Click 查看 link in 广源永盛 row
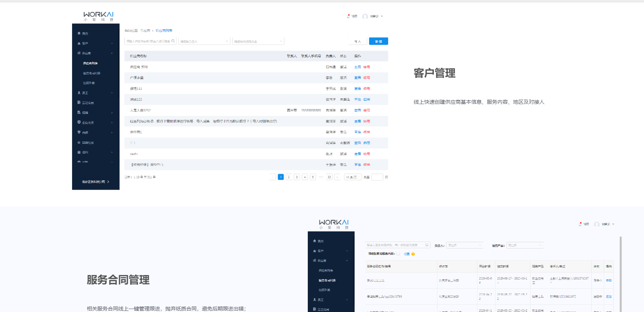This screenshot has width=644, height=312. pyautogui.click(x=357, y=78)
